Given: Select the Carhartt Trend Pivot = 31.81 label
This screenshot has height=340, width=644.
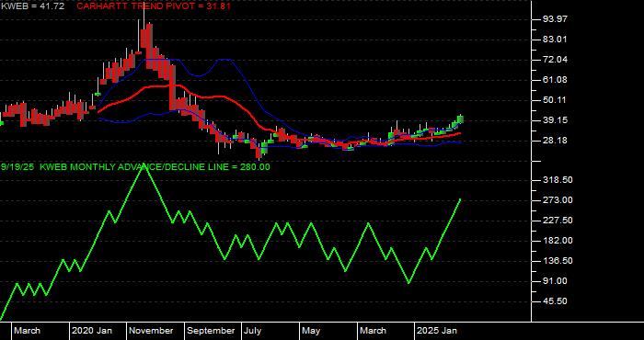Looking at the screenshot, I should point(154,6).
